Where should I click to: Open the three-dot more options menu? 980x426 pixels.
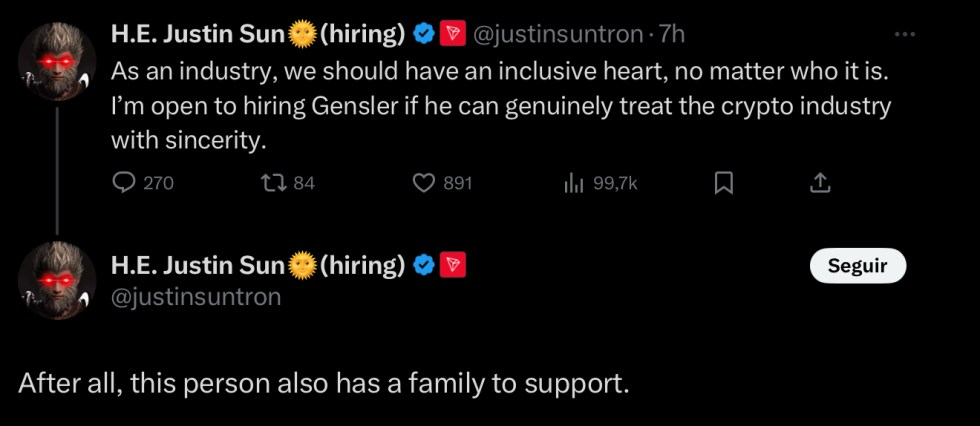tap(904, 34)
